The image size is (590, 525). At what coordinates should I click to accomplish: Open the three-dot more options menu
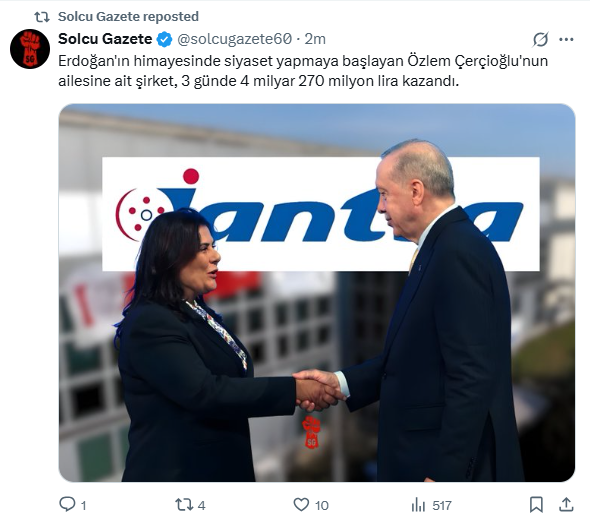tap(566, 39)
